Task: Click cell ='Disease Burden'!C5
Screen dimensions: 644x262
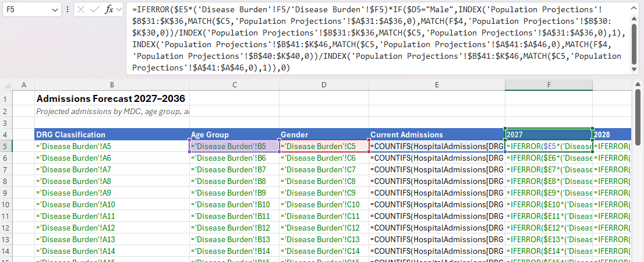Action: 324,146
